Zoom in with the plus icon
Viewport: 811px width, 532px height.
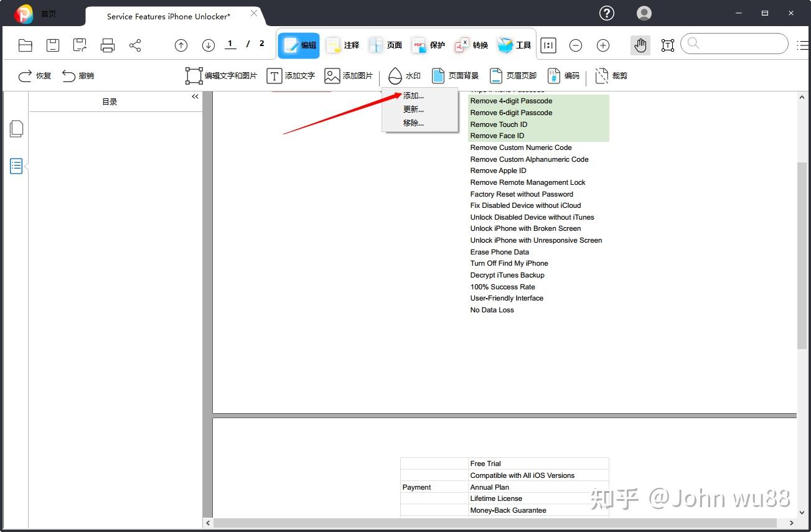603,45
